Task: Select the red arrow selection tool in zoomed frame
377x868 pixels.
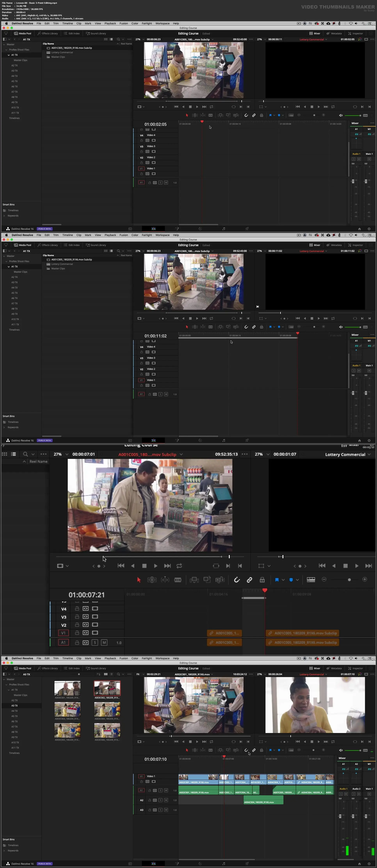Action: pos(139,580)
